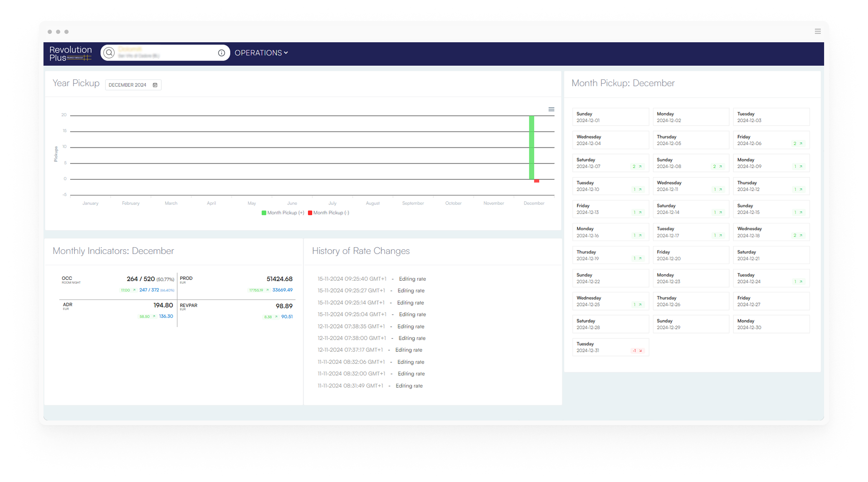Open the top-right window hamburger menu
868x482 pixels.
point(818,31)
